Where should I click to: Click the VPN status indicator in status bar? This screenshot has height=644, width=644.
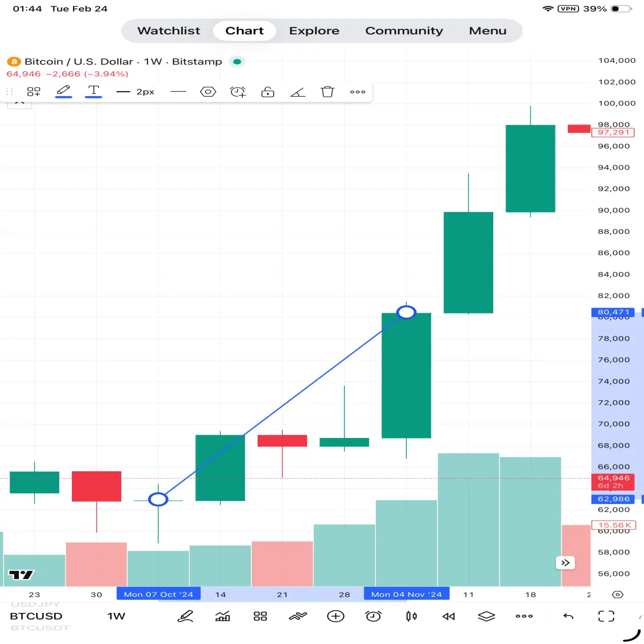point(568,9)
